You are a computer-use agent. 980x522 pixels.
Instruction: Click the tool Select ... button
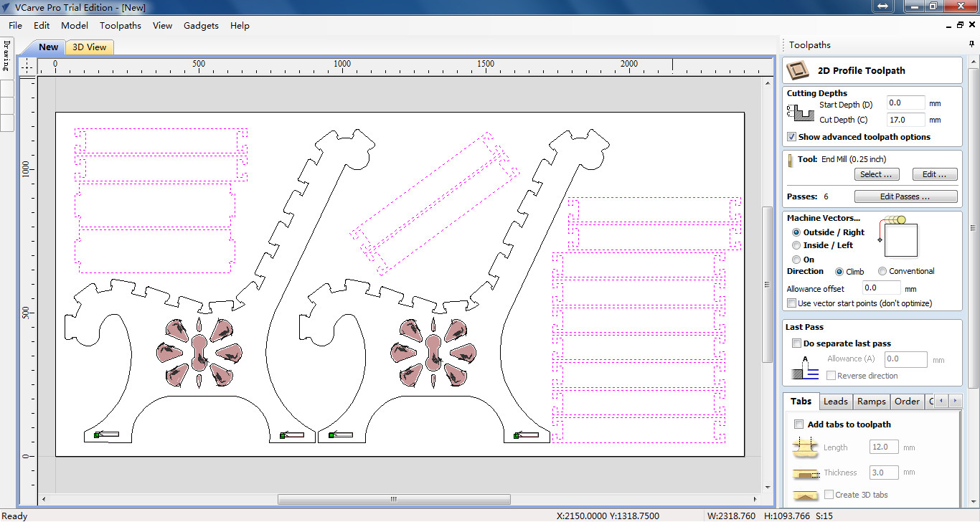tap(877, 174)
